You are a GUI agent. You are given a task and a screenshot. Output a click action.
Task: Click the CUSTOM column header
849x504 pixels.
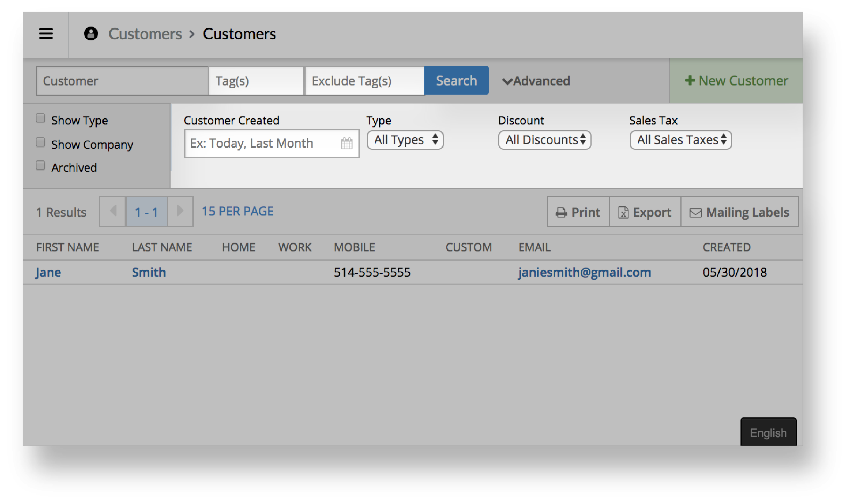469,247
